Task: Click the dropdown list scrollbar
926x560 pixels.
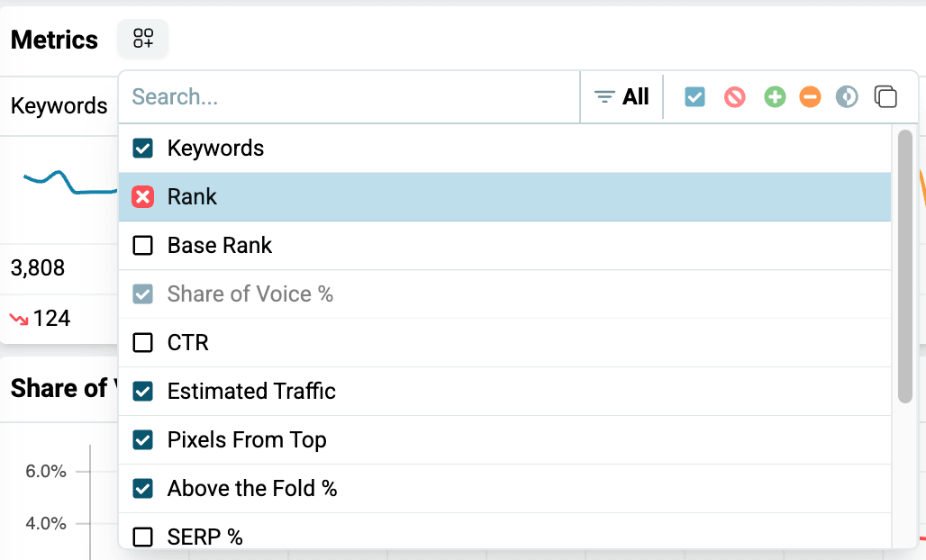Action: [x=904, y=266]
